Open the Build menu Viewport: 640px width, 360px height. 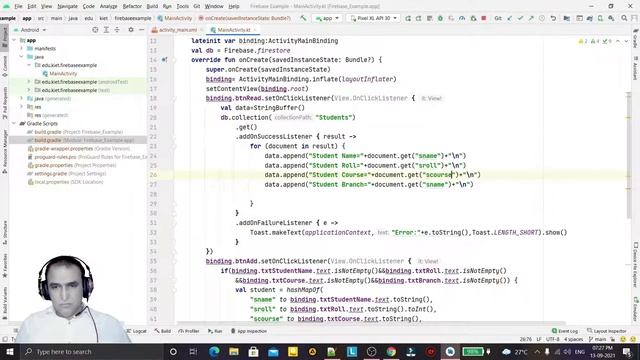coord(152,6)
